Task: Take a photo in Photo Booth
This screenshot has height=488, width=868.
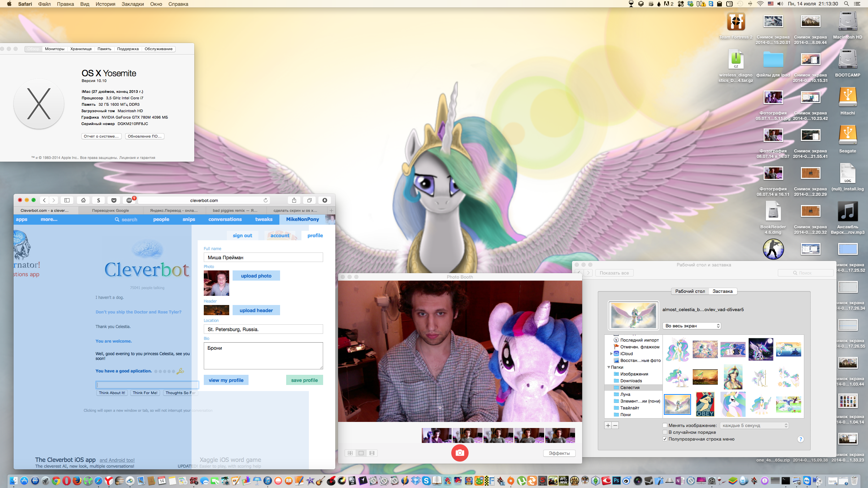Action: tap(460, 453)
